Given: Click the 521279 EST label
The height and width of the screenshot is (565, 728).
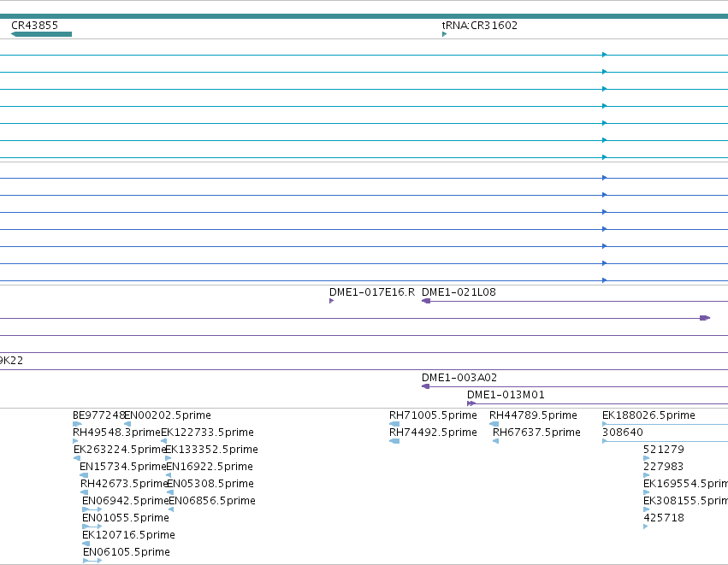Looking at the screenshot, I should pos(664,449).
